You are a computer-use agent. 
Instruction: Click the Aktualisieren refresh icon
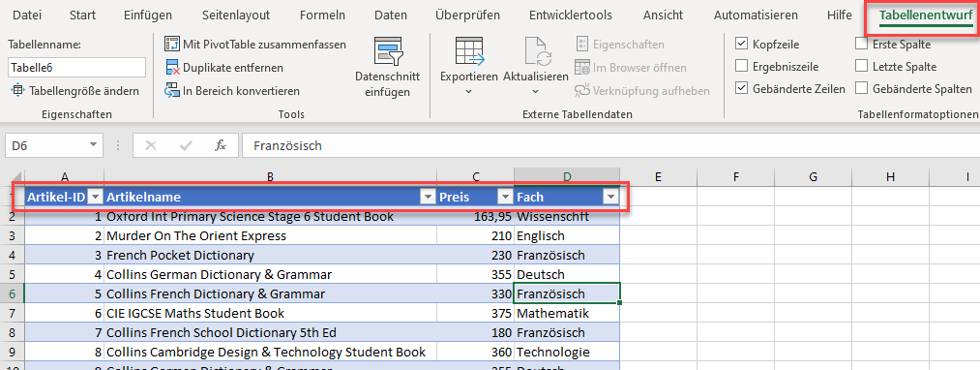(538, 51)
